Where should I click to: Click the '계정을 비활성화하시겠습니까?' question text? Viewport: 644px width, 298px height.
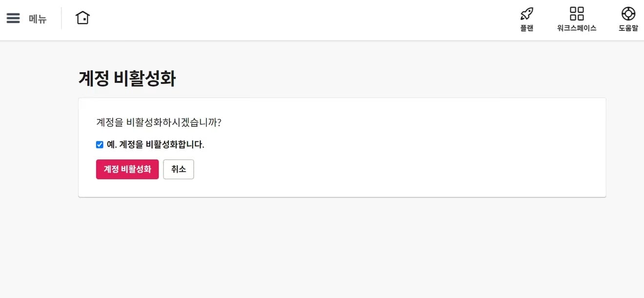tap(159, 122)
